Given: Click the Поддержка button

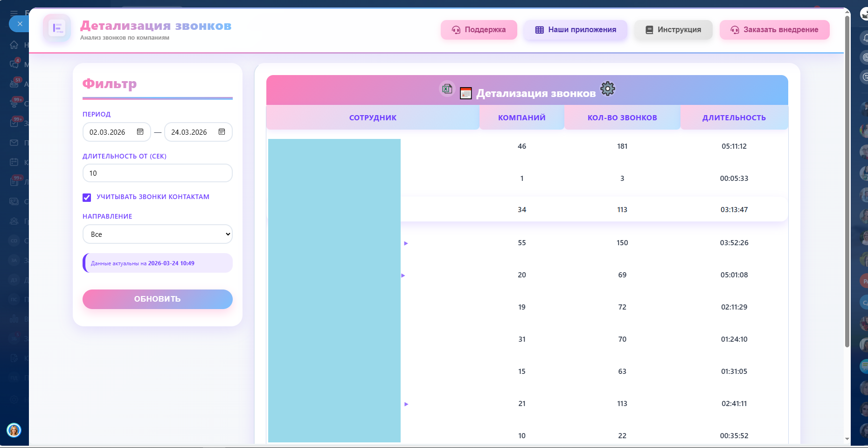Looking at the screenshot, I should 479,30.
